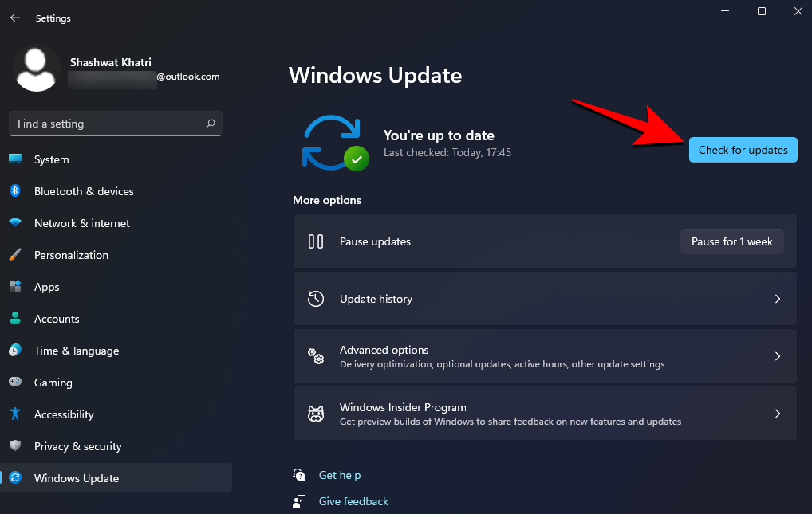
Task: Open Advanced options using right chevron
Action: click(x=778, y=356)
